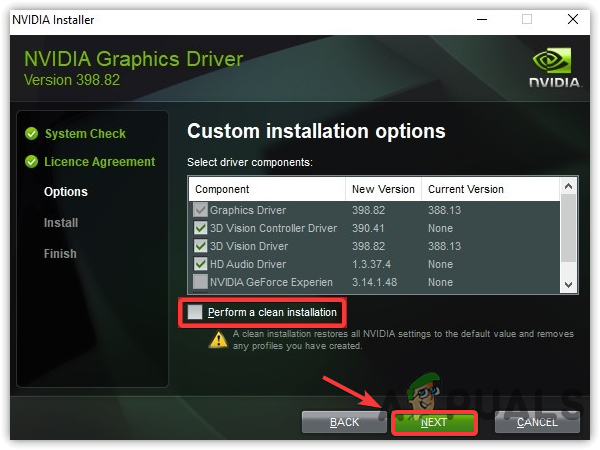Click the 1.3.37.4 version value
Viewport: 600px width, 450px height.
pyautogui.click(x=371, y=264)
